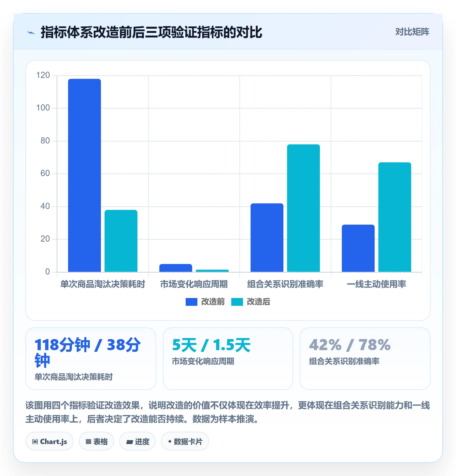Click the cyan 改造后 legend color box
This screenshot has height=476, width=456.
click(237, 302)
